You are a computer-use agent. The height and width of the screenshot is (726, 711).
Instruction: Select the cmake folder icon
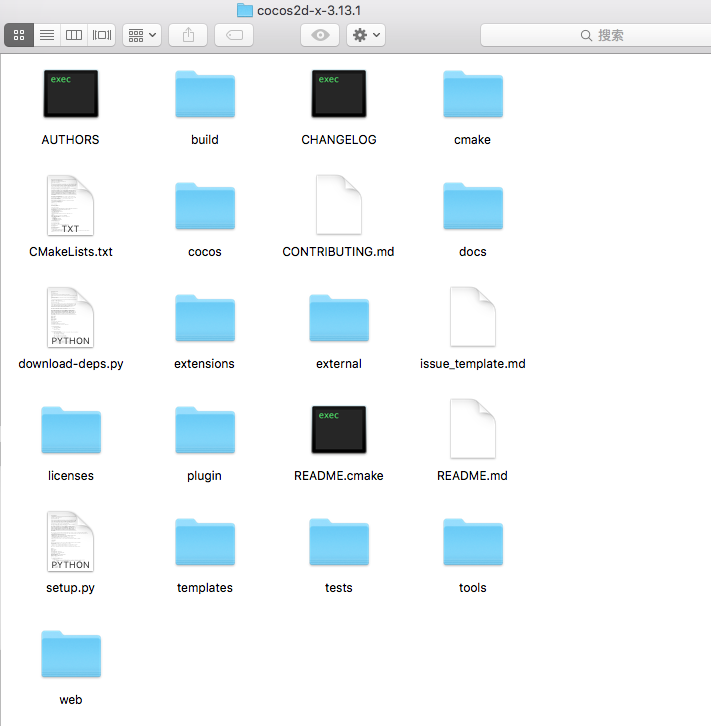(x=473, y=94)
